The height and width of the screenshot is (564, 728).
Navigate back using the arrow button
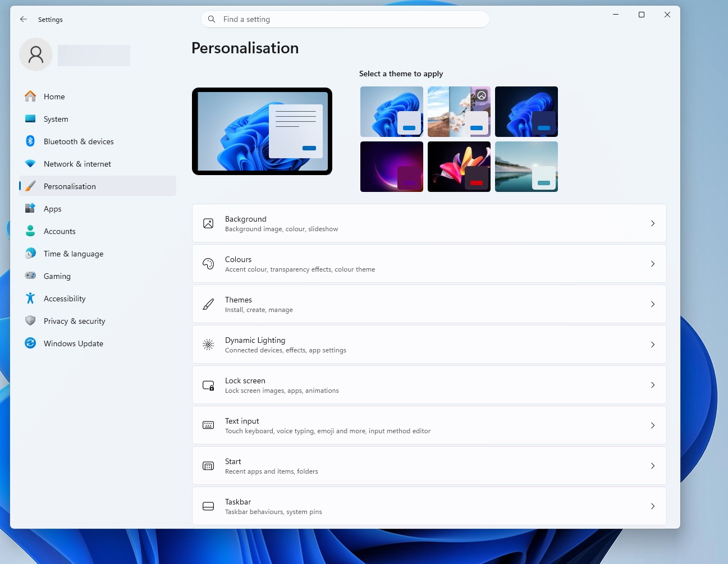coord(23,19)
